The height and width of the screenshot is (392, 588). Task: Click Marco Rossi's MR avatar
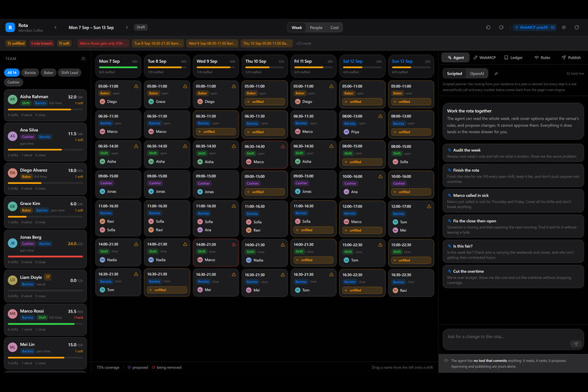click(x=12, y=314)
